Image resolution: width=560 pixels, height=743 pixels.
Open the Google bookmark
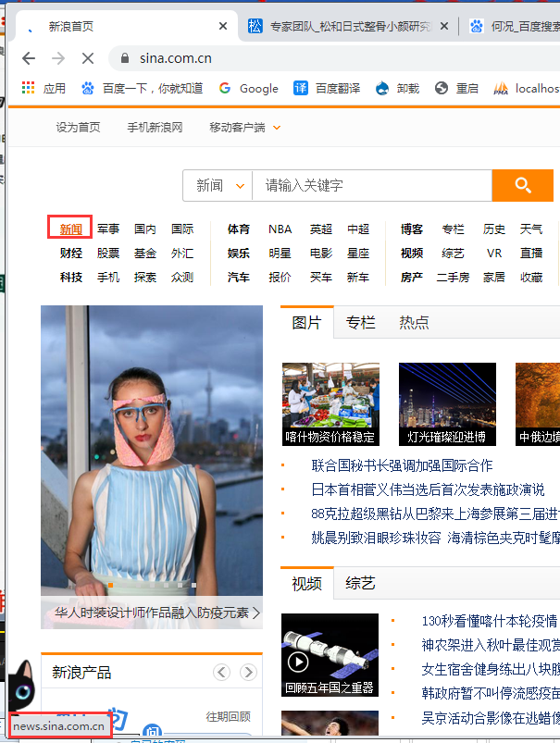click(249, 88)
